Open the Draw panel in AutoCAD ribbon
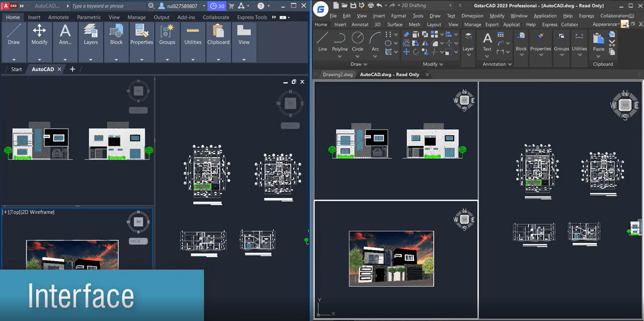 tap(14, 42)
